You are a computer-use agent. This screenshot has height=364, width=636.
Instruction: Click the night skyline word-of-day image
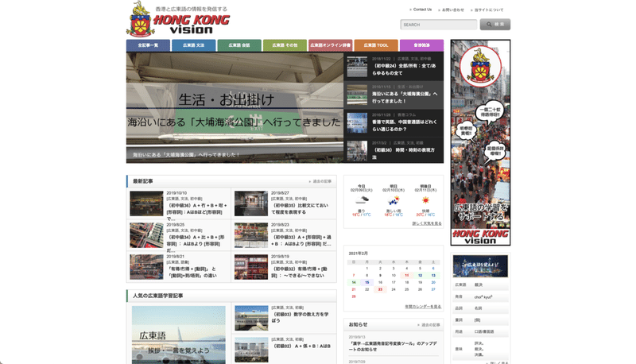pos(480,266)
